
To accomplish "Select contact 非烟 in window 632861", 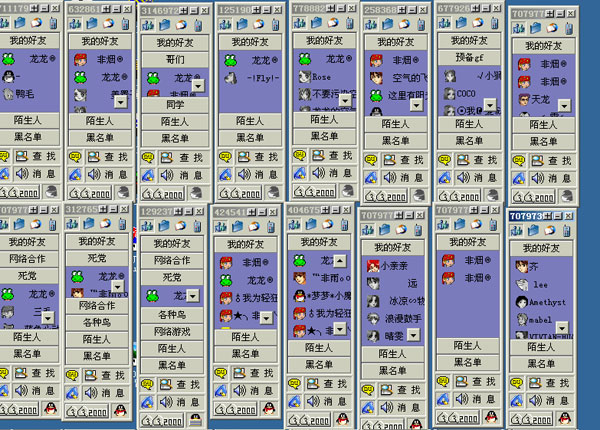I will click(100, 59).
